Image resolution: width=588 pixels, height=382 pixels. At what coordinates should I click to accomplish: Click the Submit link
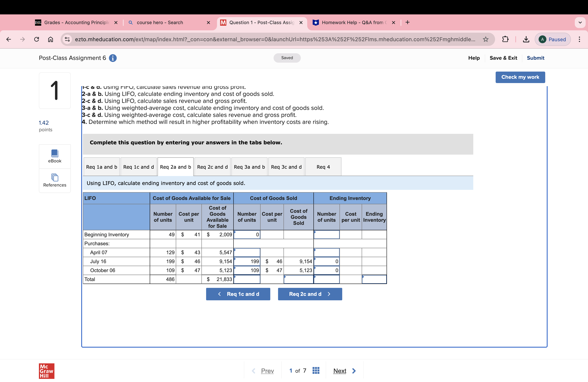(535, 58)
